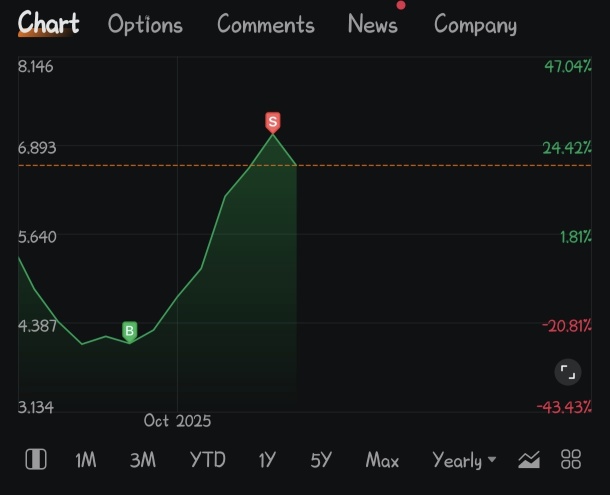Open the four-squares indicators grid icon
Viewport: 610px width, 495px height.
[571, 460]
